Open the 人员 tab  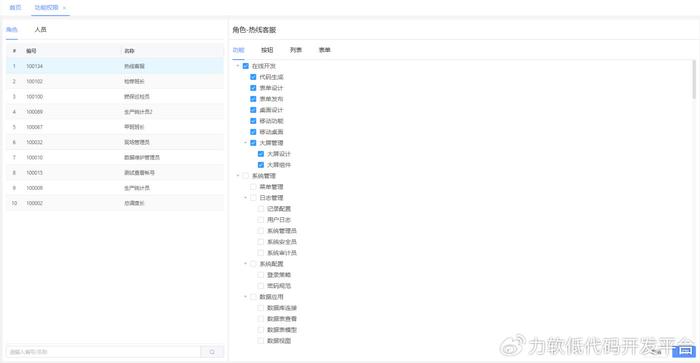[x=41, y=29]
